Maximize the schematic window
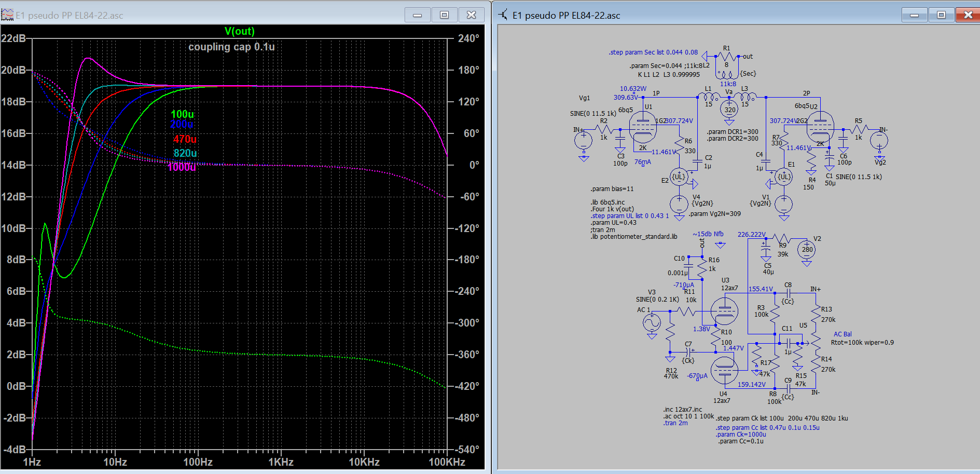 point(942,15)
